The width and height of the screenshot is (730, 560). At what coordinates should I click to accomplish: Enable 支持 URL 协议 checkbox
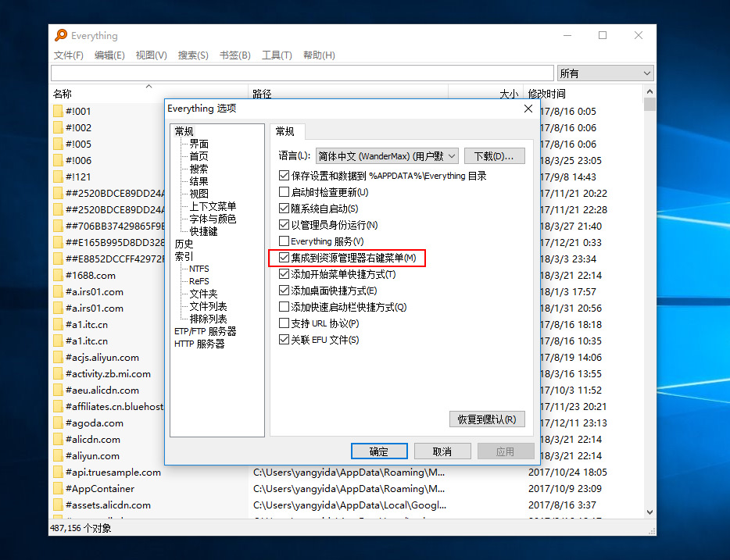coord(284,323)
